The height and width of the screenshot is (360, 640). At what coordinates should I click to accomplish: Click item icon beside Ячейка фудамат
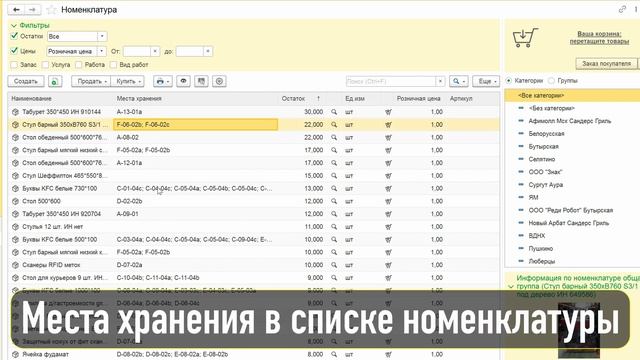(16, 354)
